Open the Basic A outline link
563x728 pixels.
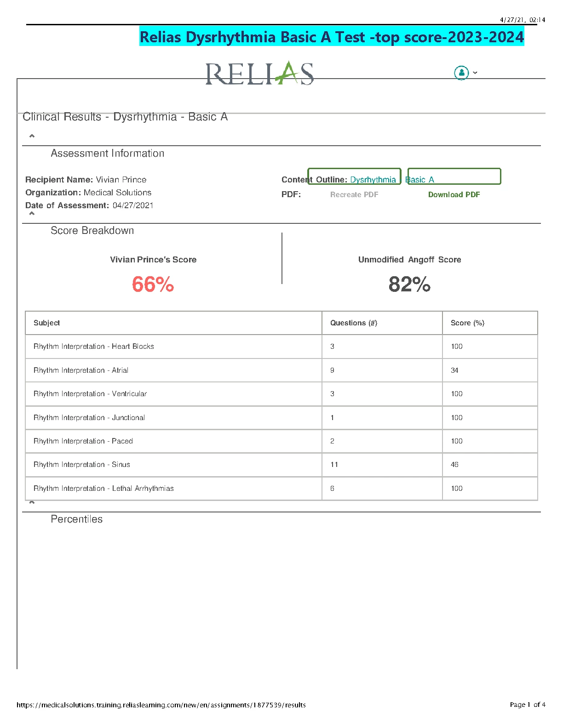[419, 180]
